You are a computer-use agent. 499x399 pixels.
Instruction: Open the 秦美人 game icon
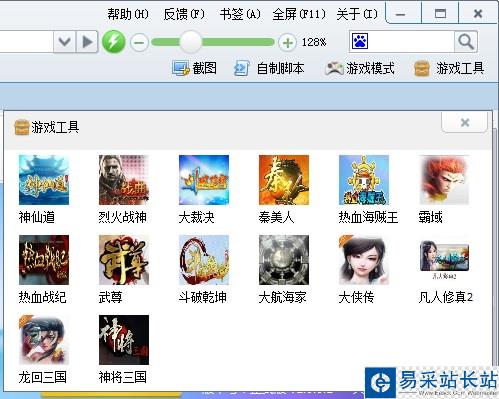(284, 180)
